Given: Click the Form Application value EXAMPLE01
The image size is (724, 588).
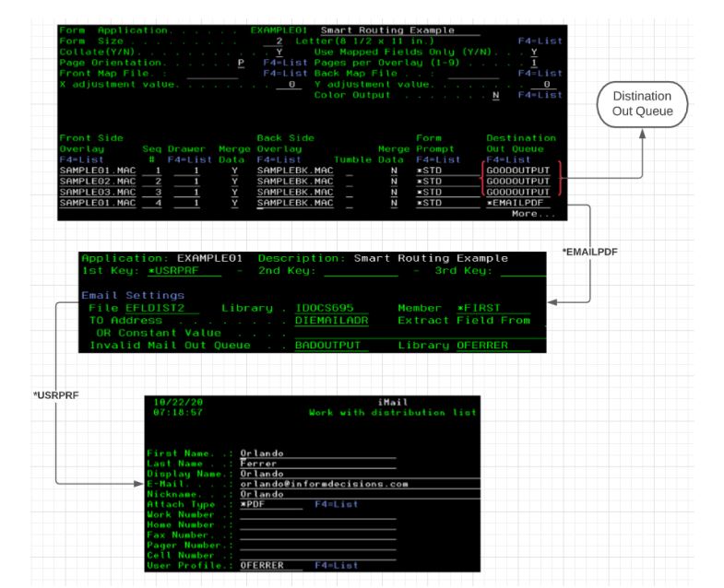Looking at the screenshot, I should 279,30.
